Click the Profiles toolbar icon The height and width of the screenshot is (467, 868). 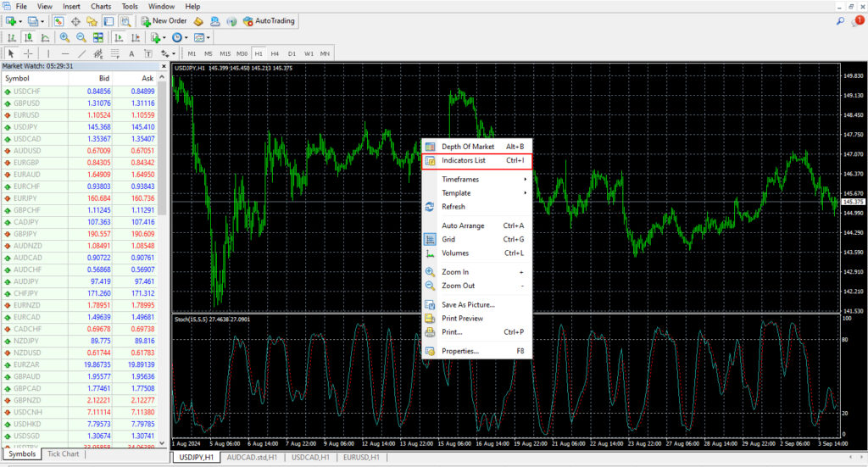point(33,21)
